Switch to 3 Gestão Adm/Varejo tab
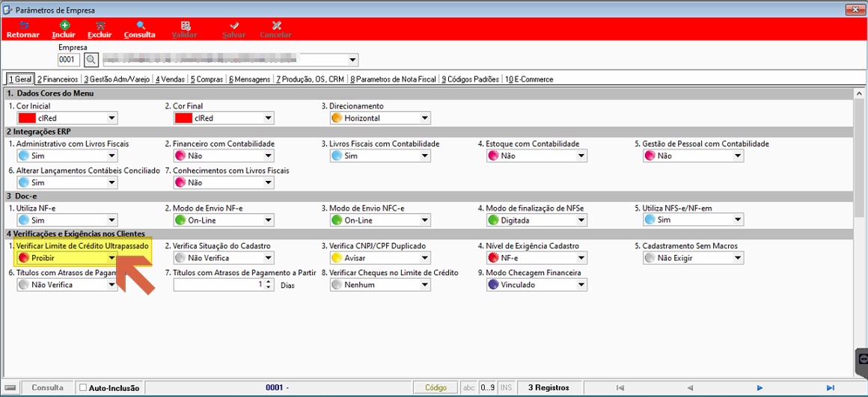Viewport: 868px width, 397px height. [x=117, y=79]
